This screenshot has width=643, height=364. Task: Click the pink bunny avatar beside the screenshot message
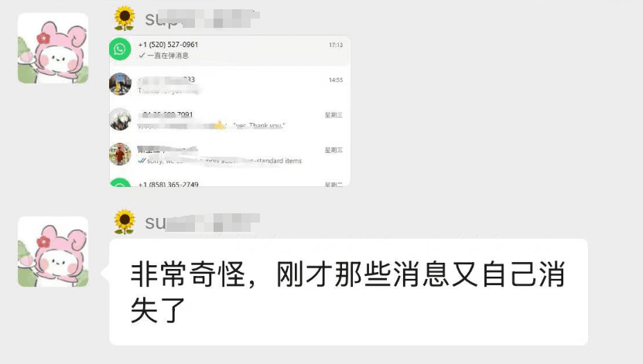click(x=53, y=48)
